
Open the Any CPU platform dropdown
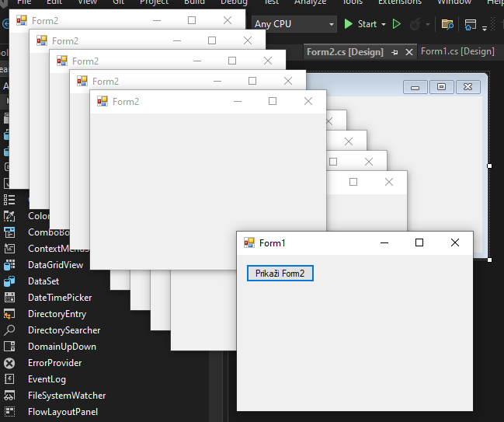[x=294, y=24]
